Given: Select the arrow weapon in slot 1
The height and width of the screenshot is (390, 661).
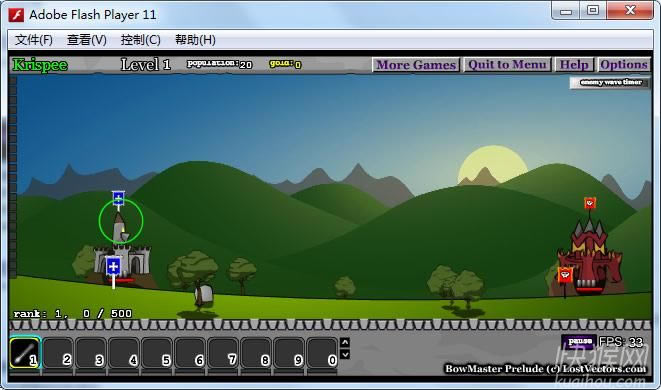Looking at the screenshot, I should pyautogui.click(x=25, y=352).
